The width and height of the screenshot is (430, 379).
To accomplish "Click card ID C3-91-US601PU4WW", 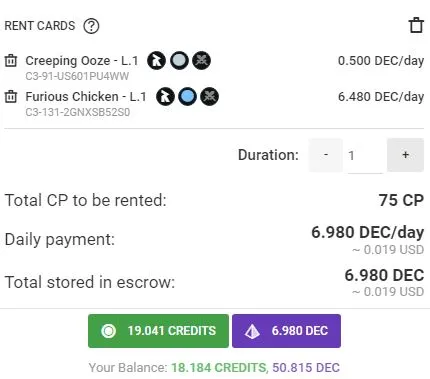I will pos(77,76).
